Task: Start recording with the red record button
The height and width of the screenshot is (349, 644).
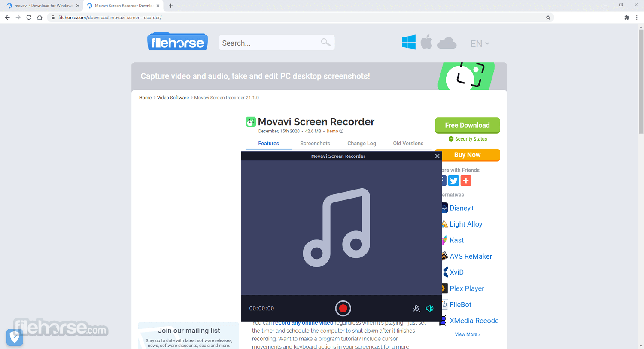Action: 343,308
